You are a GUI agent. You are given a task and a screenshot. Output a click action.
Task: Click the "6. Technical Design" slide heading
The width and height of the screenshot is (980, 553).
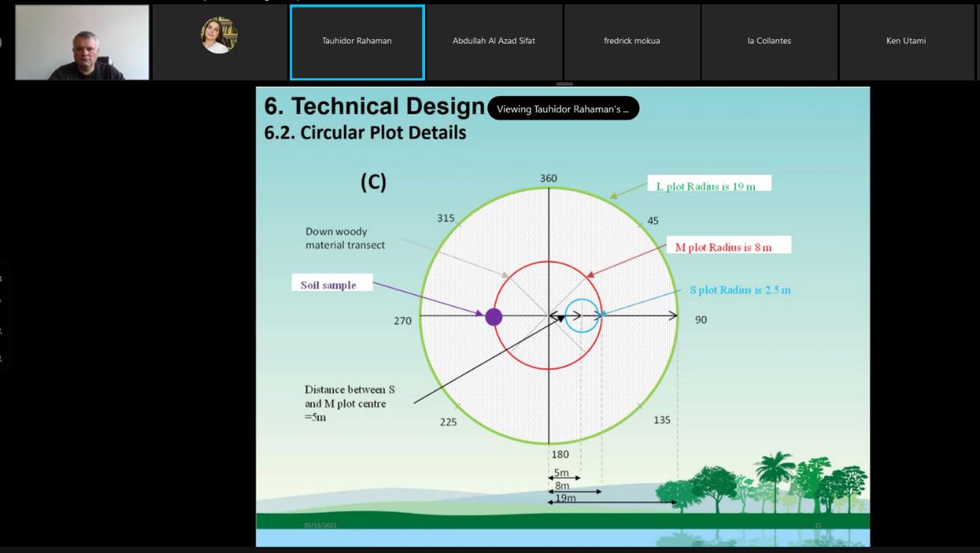click(374, 106)
